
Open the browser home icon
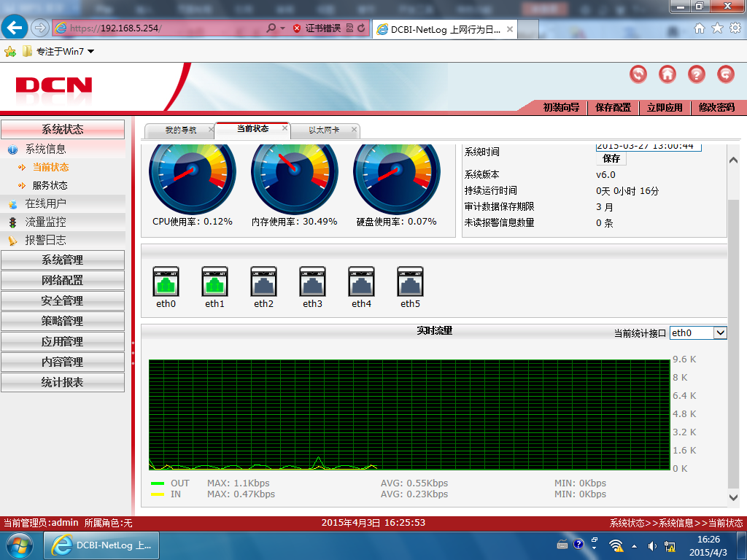pyautogui.click(x=700, y=28)
